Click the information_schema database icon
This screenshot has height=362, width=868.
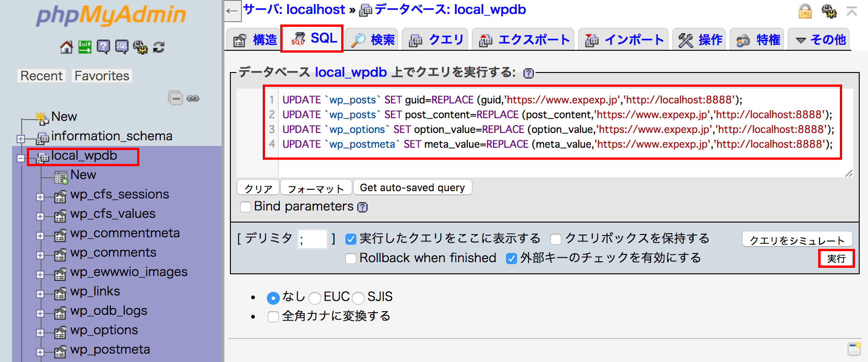[42, 138]
